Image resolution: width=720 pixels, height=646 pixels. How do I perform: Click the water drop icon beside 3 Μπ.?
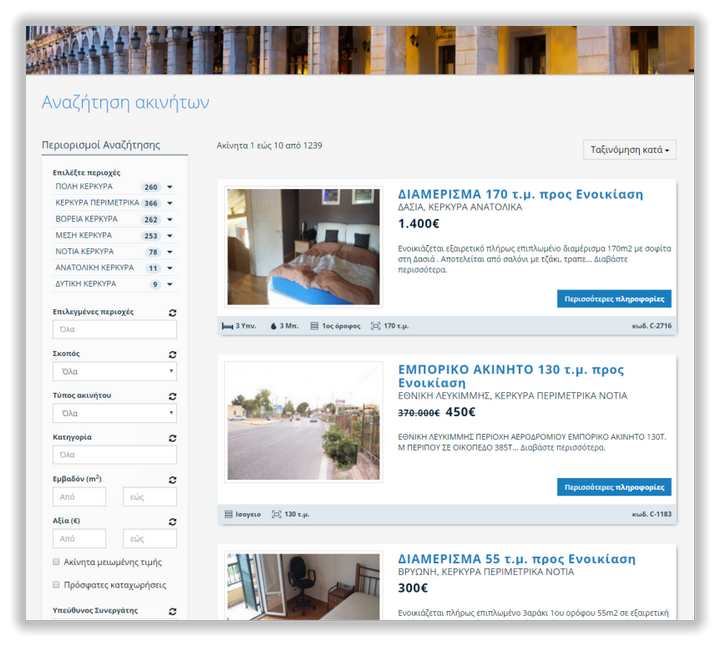click(x=274, y=326)
